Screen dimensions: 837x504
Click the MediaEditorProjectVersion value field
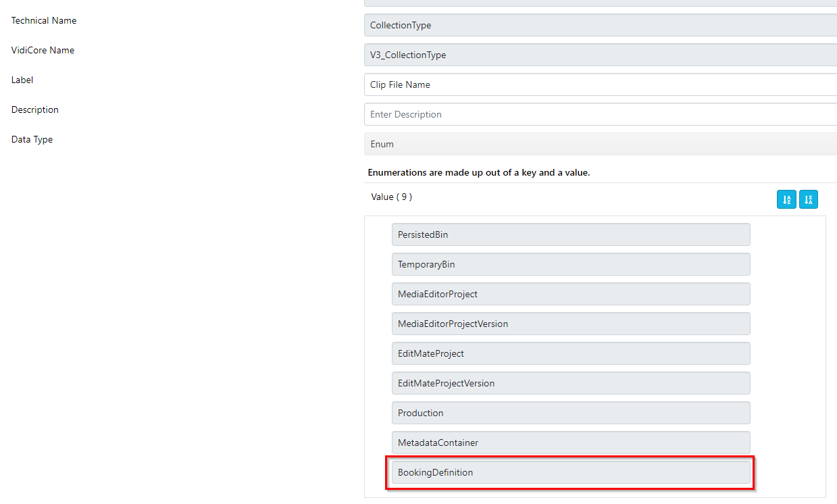pyautogui.click(x=570, y=324)
